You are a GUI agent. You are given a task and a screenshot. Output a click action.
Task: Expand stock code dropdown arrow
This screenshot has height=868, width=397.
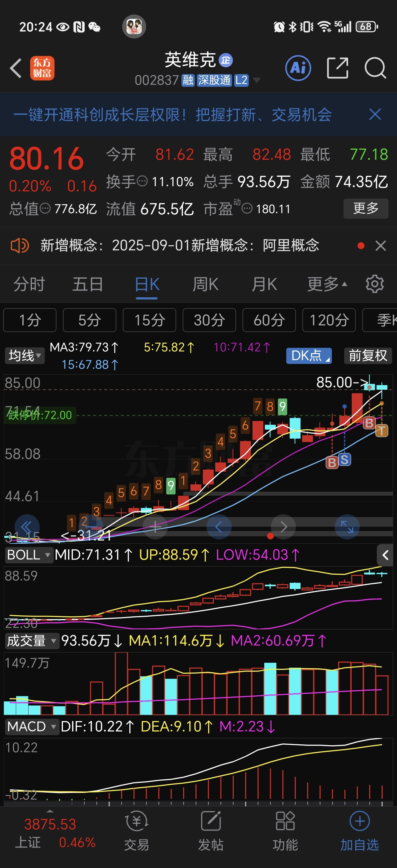pos(256,80)
